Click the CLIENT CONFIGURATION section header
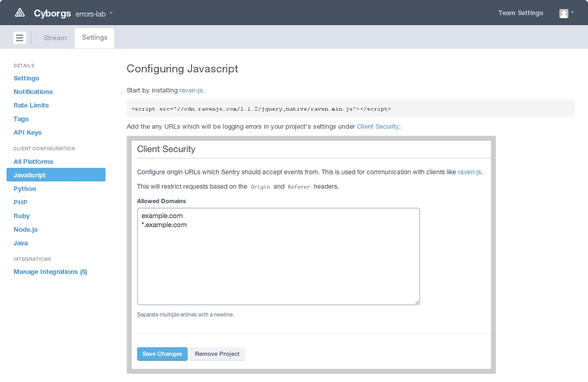 (44, 148)
